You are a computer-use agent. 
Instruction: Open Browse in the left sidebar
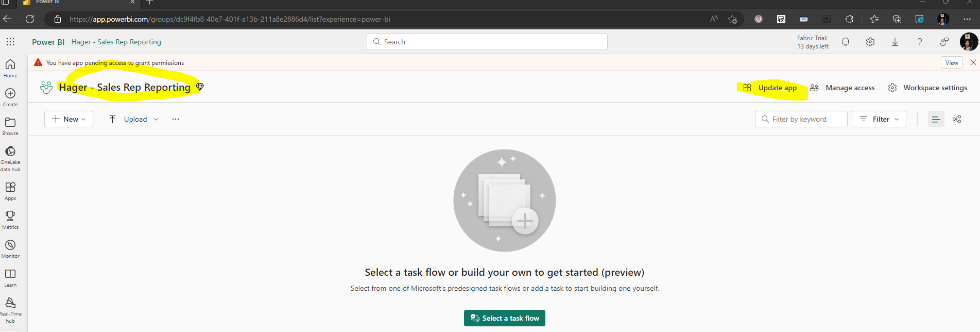10,126
